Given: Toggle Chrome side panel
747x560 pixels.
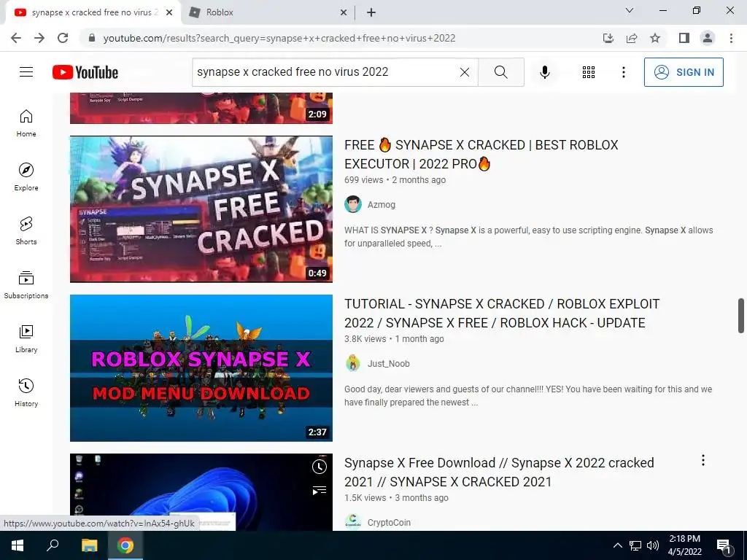Looking at the screenshot, I should (684, 38).
